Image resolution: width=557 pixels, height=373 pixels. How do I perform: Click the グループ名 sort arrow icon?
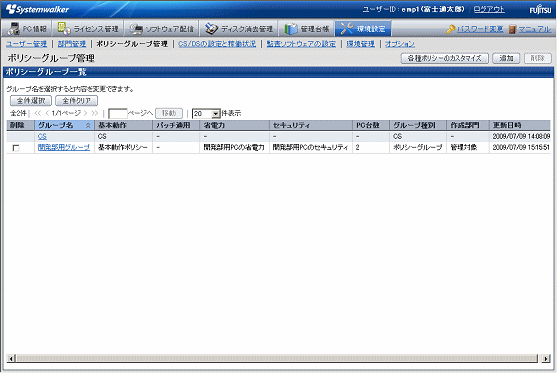pyautogui.click(x=88, y=125)
